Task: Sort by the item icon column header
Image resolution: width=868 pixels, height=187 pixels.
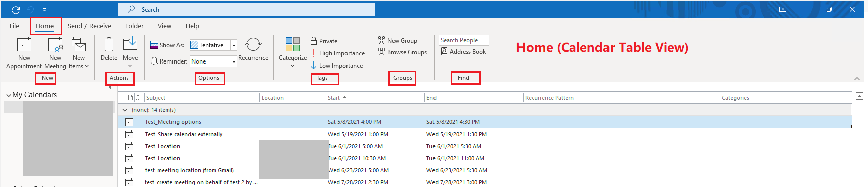Action: click(131, 98)
